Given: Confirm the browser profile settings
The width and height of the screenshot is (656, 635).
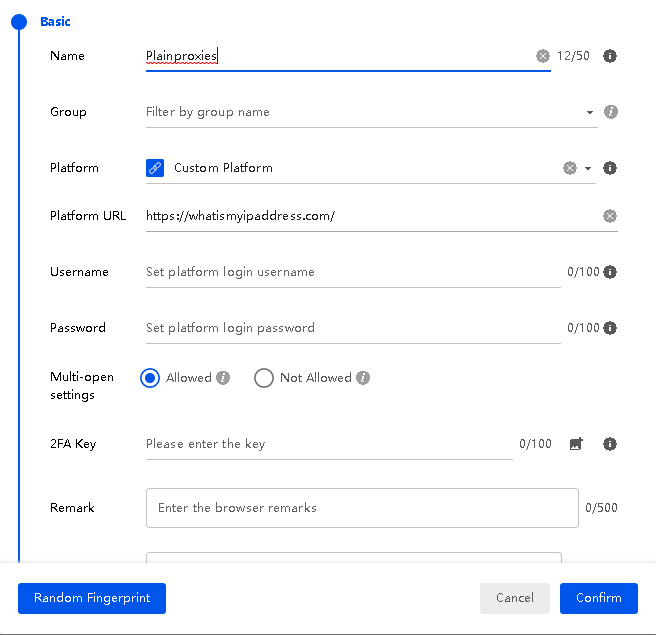Looking at the screenshot, I should coord(599,598).
